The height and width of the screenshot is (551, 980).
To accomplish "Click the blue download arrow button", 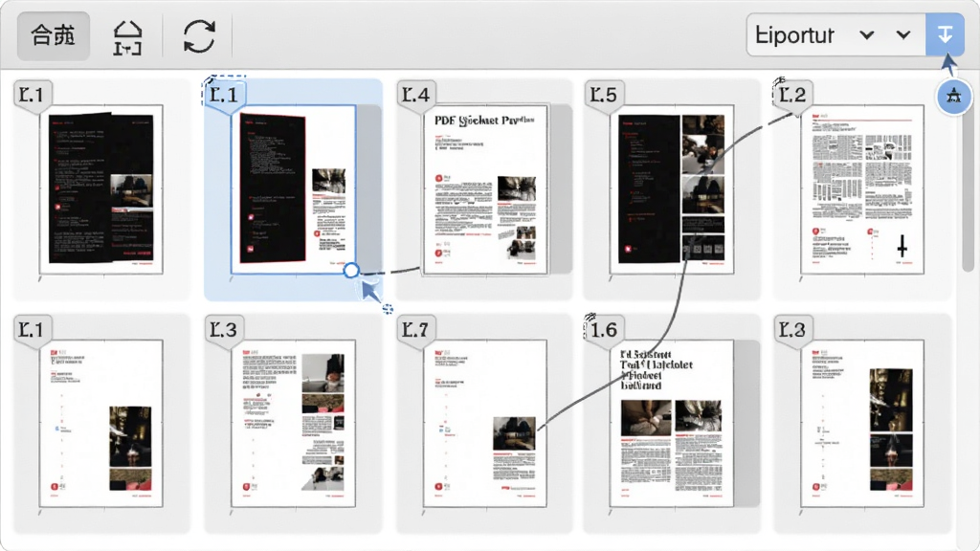I will (945, 35).
